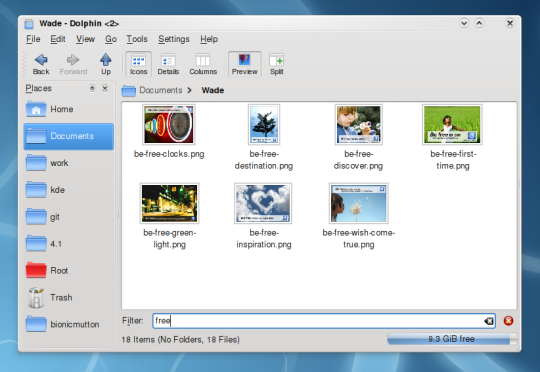Select be-free-first-time.png thumbnail
The image size is (540, 372).
coord(452,124)
